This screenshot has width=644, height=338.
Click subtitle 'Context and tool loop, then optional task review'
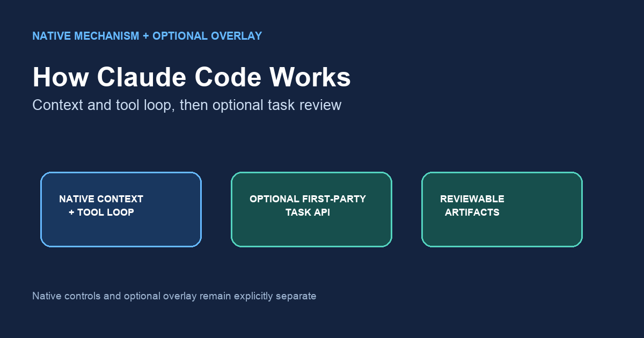pos(187,105)
